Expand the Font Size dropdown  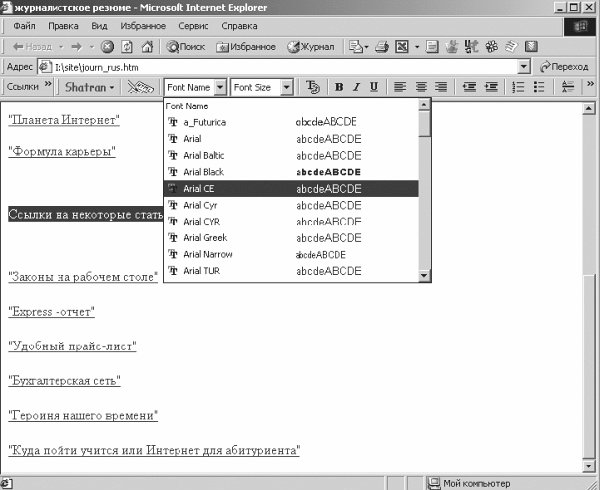(286, 87)
